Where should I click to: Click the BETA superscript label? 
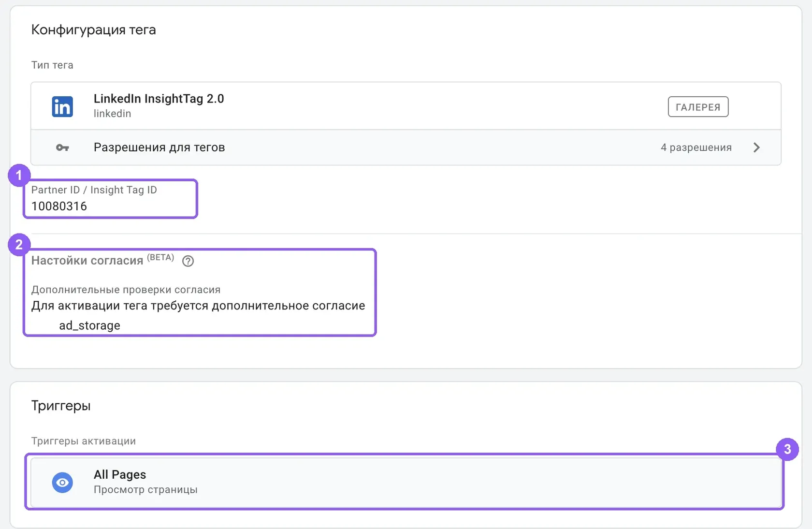click(160, 257)
